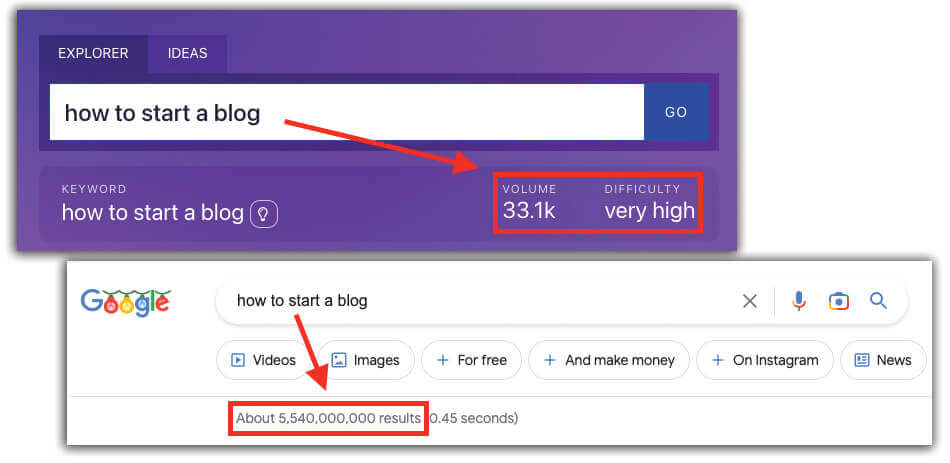Click the 33.1k volume value
This screenshot has height=463, width=950.
(529, 211)
